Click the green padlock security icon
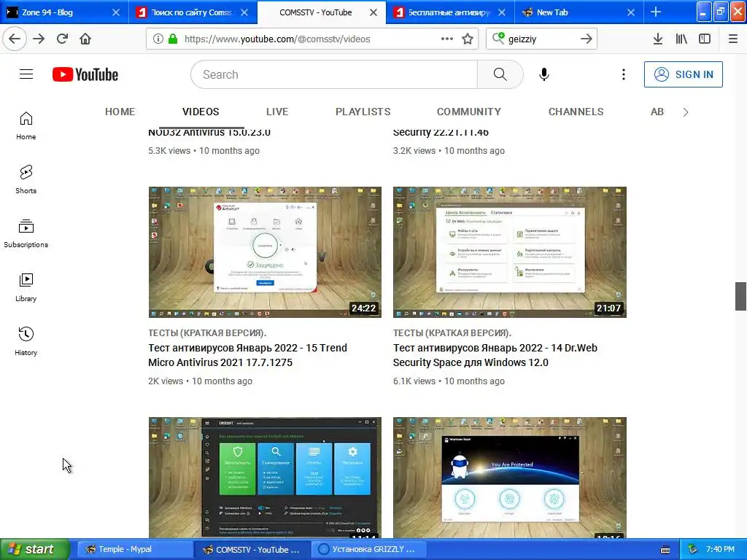747x560 pixels. 173,39
